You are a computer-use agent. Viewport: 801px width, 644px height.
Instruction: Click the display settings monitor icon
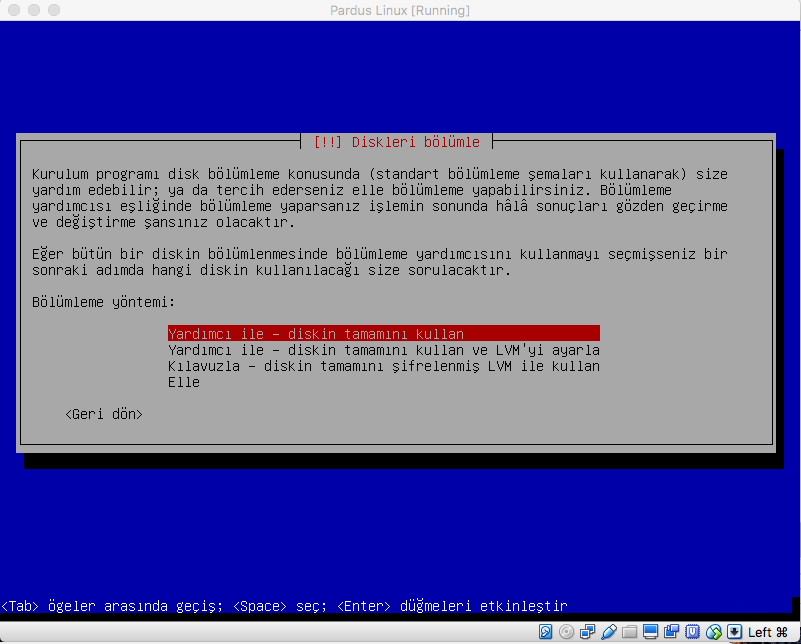click(651, 632)
